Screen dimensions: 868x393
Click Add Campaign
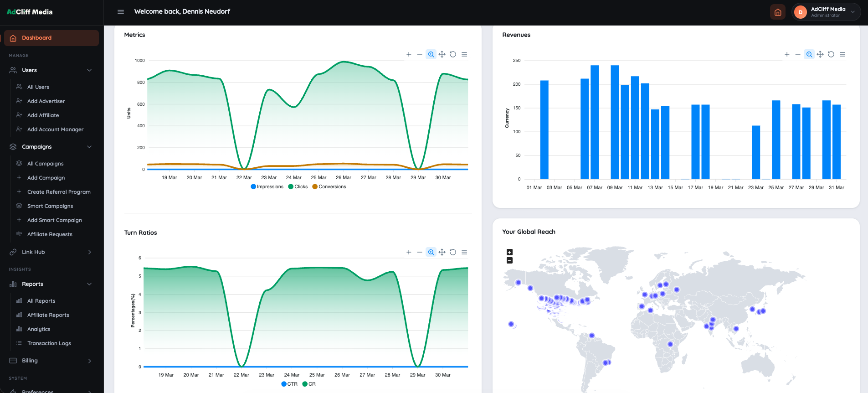[x=46, y=178]
